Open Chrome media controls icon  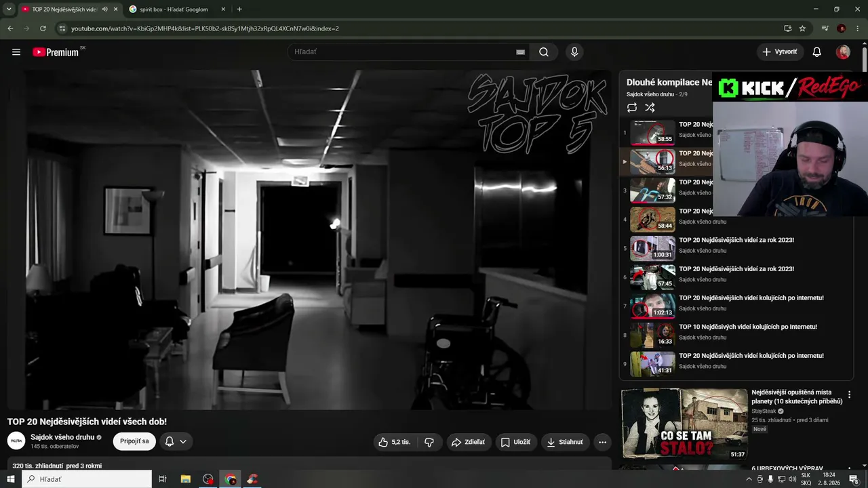[x=825, y=28]
